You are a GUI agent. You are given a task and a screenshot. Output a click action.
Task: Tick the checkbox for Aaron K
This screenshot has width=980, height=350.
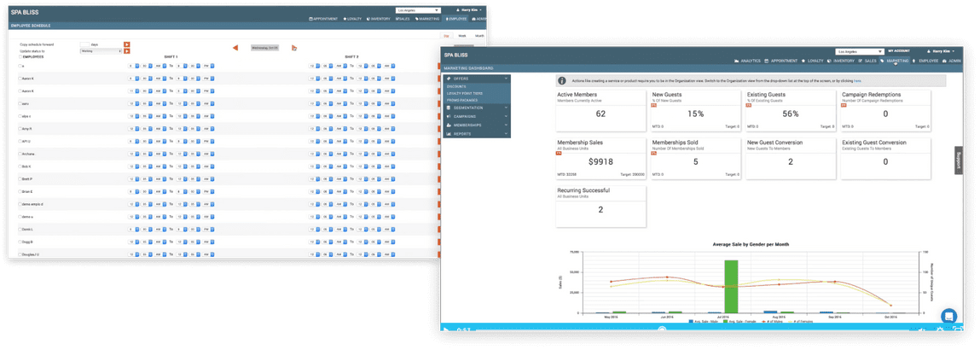pos(20,78)
